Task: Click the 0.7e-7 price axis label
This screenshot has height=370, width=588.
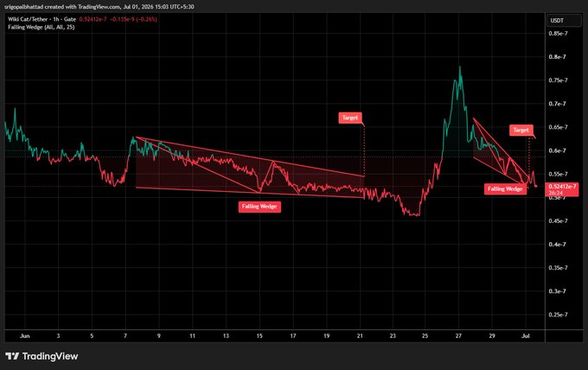Action: [x=557, y=104]
